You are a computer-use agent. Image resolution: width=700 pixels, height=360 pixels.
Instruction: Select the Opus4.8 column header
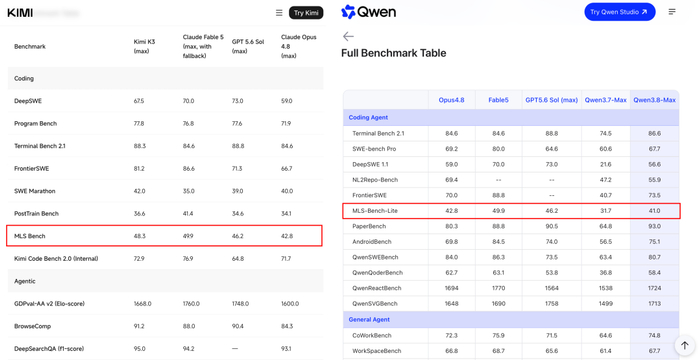(x=451, y=100)
